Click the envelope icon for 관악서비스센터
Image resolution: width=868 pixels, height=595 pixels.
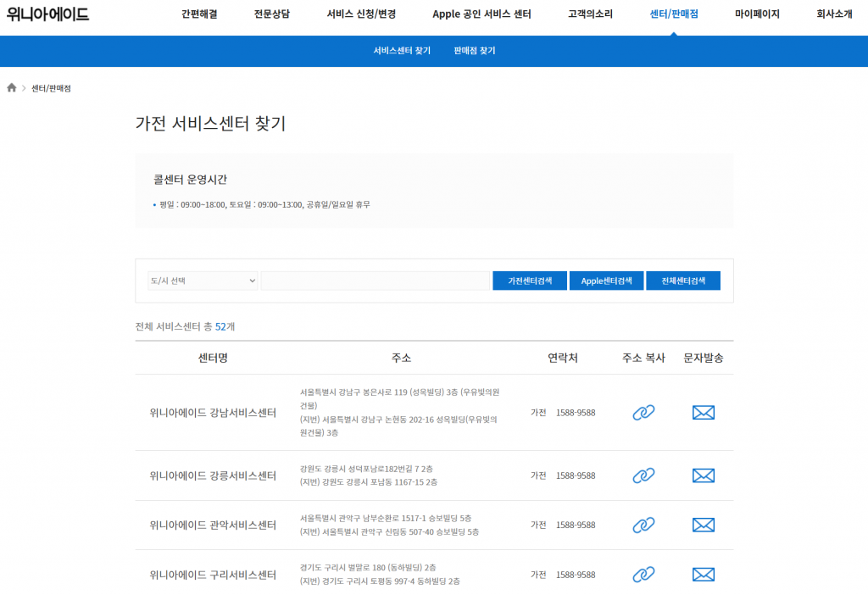pyautogui.click(x=703, y=525)
